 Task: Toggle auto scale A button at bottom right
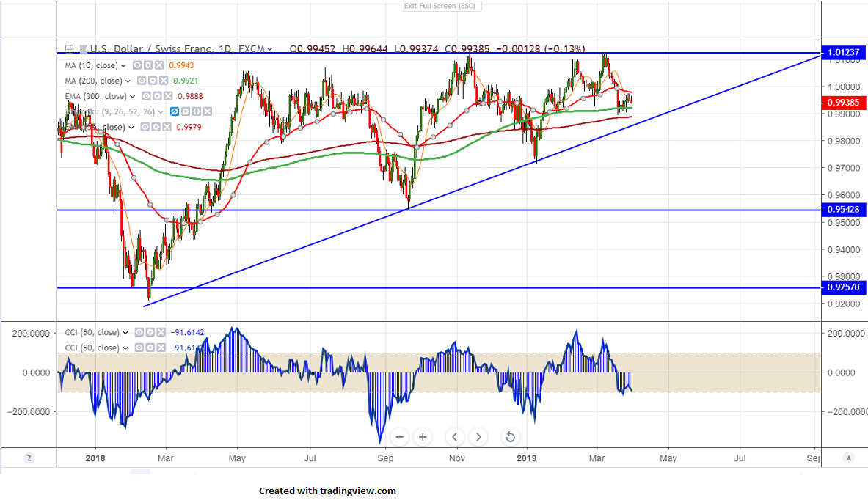pyautogui.click(x=848, y=458)
